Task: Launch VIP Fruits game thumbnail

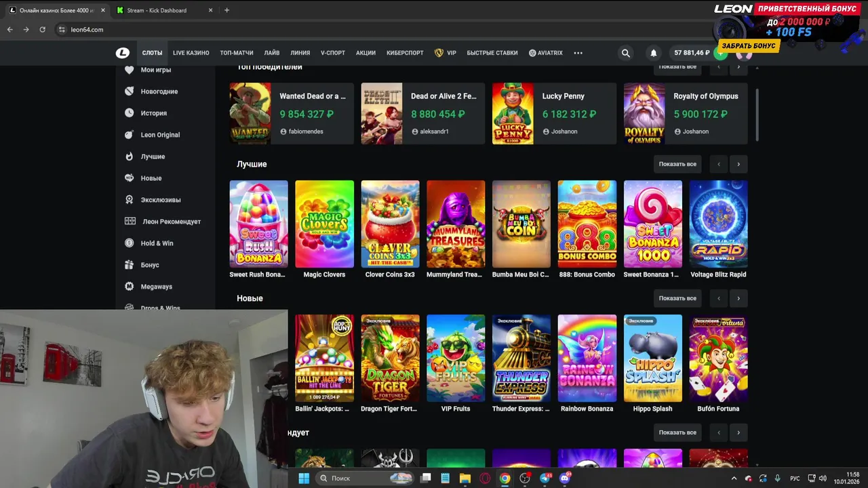Action: pos(456,358)
